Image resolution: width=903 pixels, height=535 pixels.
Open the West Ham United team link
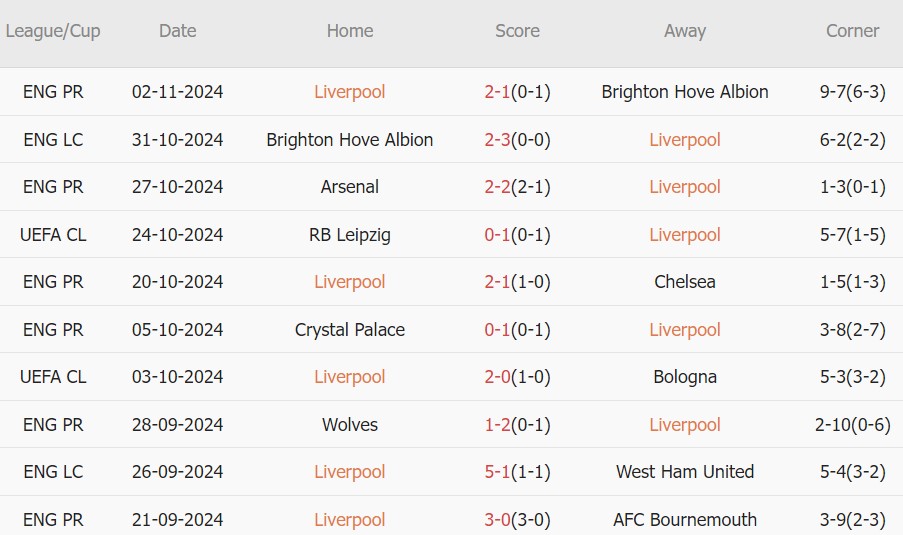point(685,472)
